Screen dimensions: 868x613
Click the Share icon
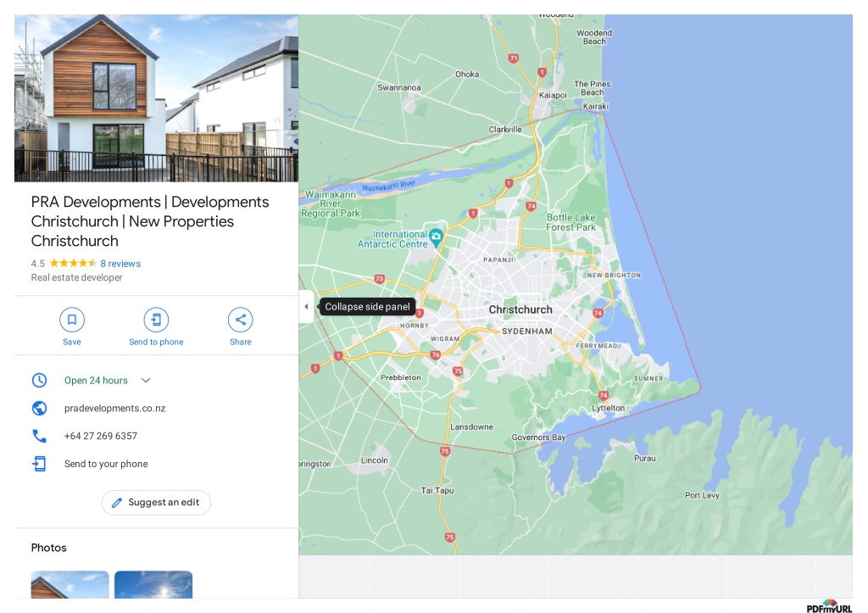240,320
